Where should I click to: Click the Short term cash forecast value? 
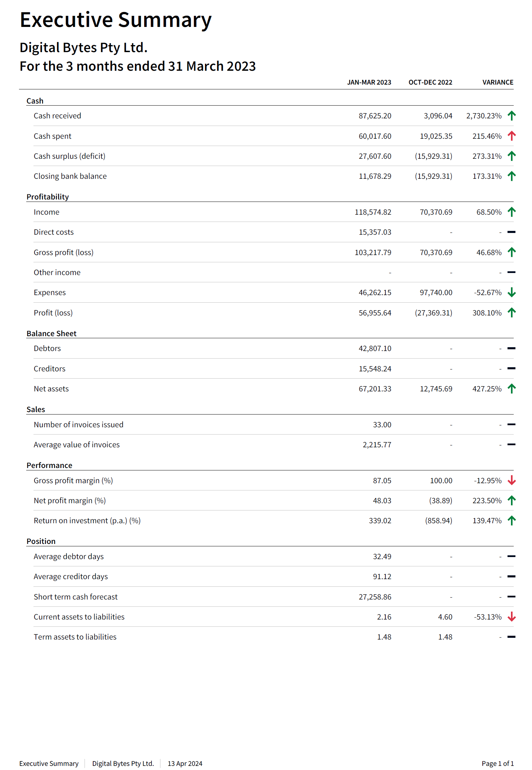tap(375, 597)
